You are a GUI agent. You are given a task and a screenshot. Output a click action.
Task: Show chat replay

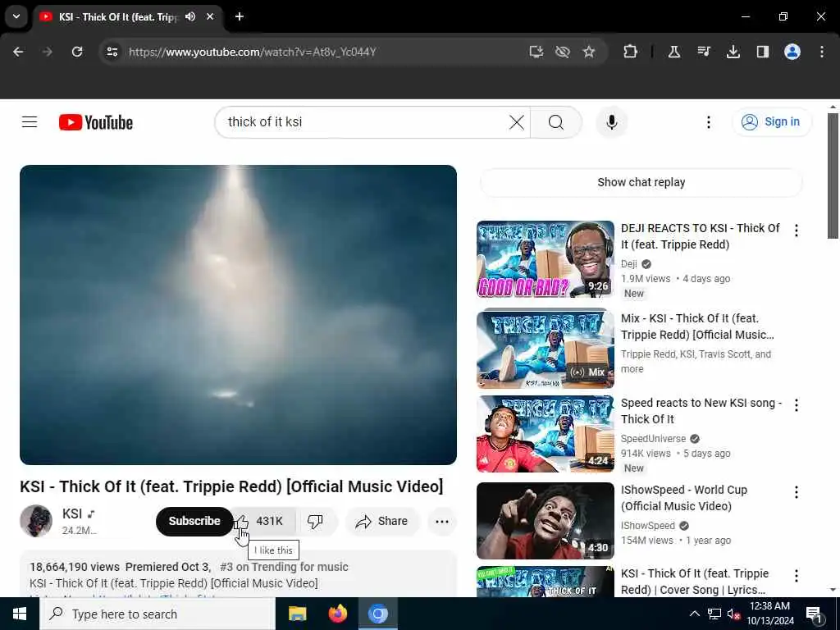click(x=641, y=182)
